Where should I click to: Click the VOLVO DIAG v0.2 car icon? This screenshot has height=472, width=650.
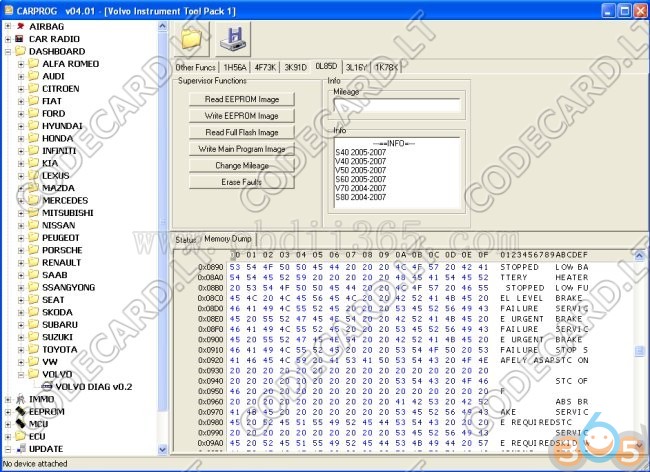pyautogui.click(x=47, y=387)
